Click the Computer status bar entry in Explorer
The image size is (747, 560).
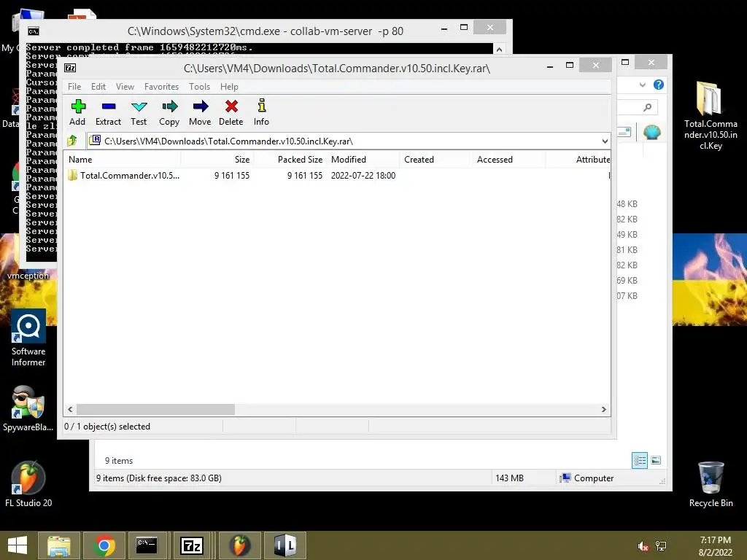pyautogui.click(x=587, y=478)
